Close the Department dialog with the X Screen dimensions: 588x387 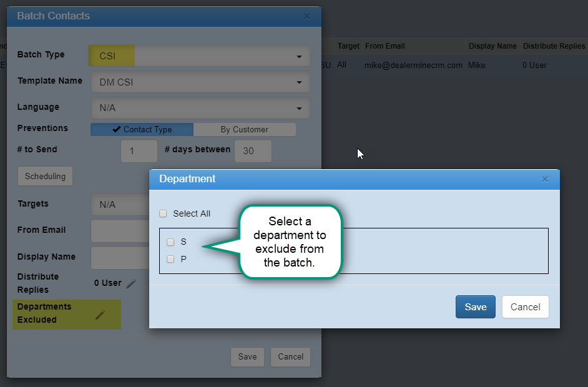544,179
